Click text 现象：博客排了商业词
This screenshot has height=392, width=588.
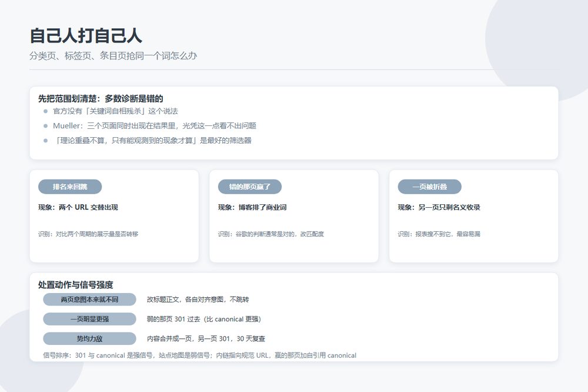pyautogui.click(x=252, y=207)
